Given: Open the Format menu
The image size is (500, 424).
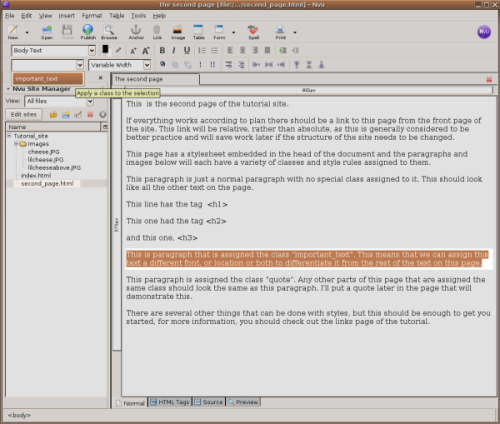Looking at the screenshot, I should pyautogui.click(x=92, y=16).
